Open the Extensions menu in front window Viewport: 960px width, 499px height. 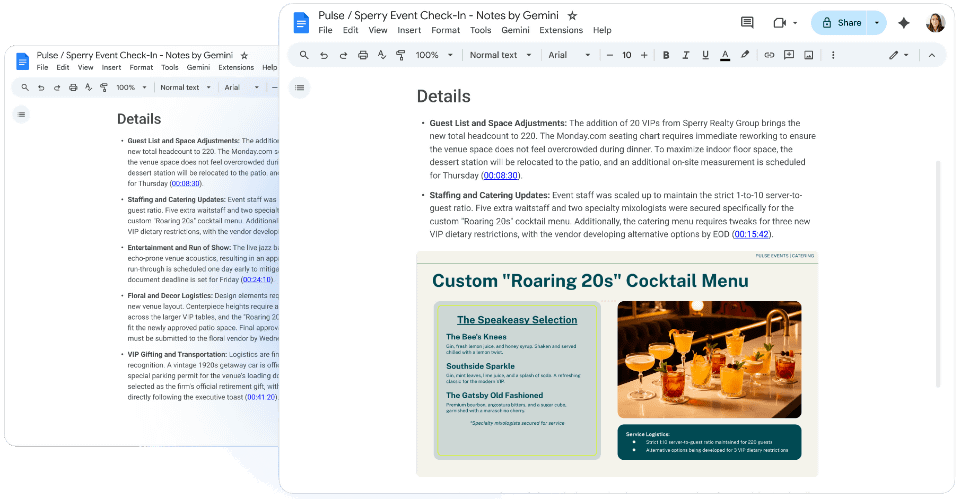[561, 30]
